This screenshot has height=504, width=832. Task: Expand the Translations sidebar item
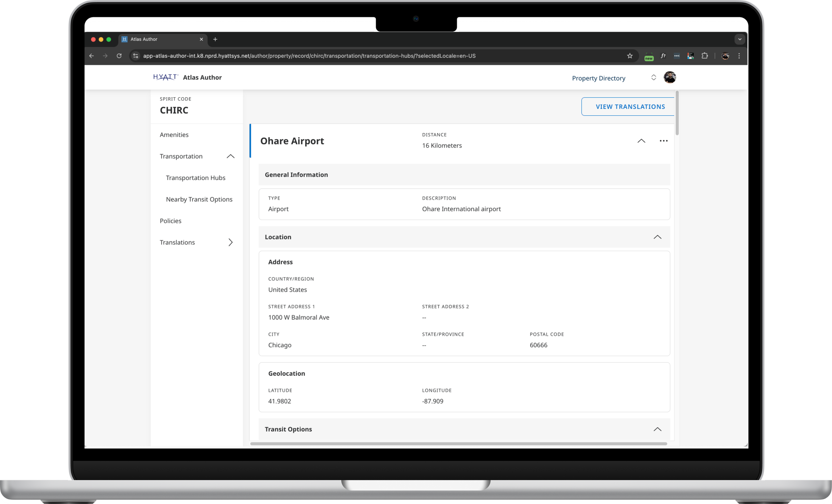230,243
